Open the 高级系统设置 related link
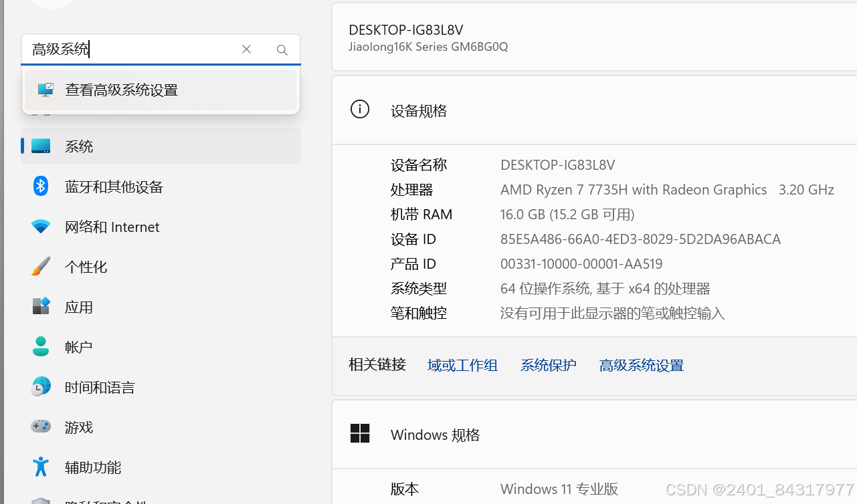This screenshot has width=857, height=504. point(642,365)
